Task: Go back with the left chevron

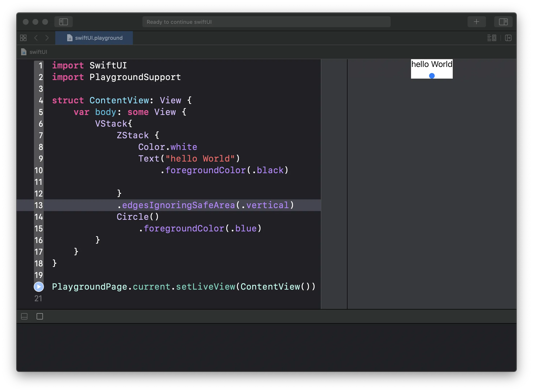Action: pos(36,38)
